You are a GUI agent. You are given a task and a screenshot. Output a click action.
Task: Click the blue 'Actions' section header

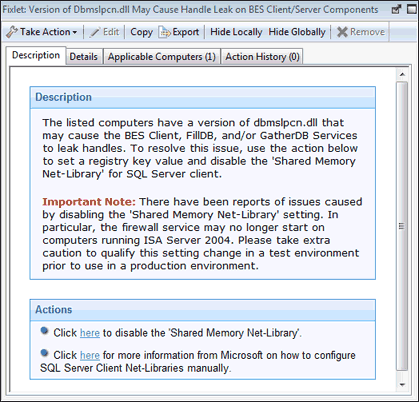tap(203, 310)
